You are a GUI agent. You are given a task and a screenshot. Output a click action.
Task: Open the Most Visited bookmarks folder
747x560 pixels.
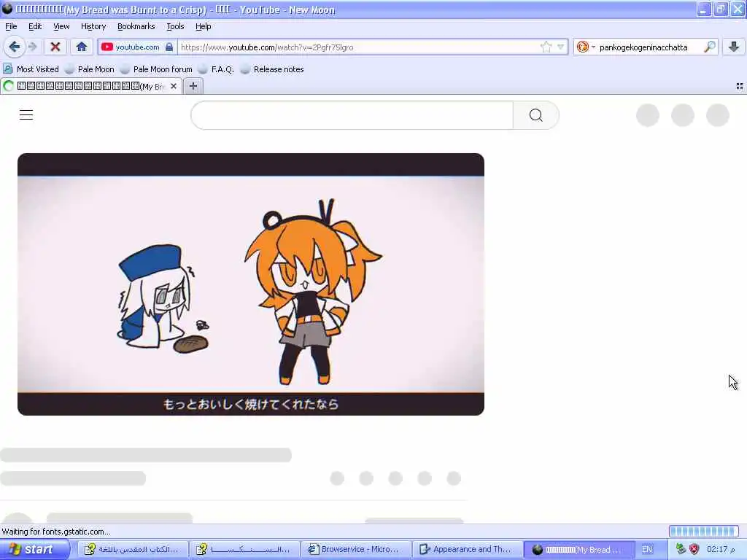click(31, 69)
